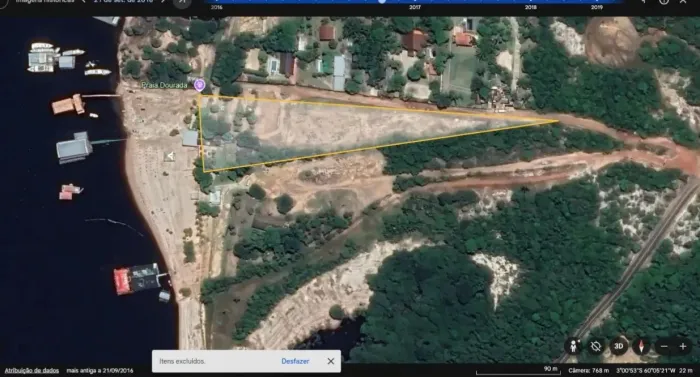Reset orientation with the compass icon
Screen dimensions: 700x377
[x=642, y=346]
